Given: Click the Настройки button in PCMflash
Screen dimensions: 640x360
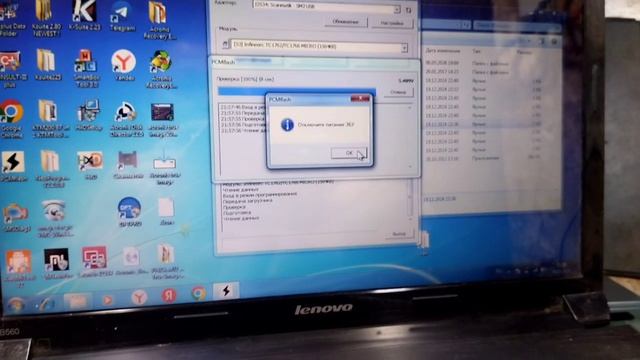Looking at the screenshot, I should (392, 23).
